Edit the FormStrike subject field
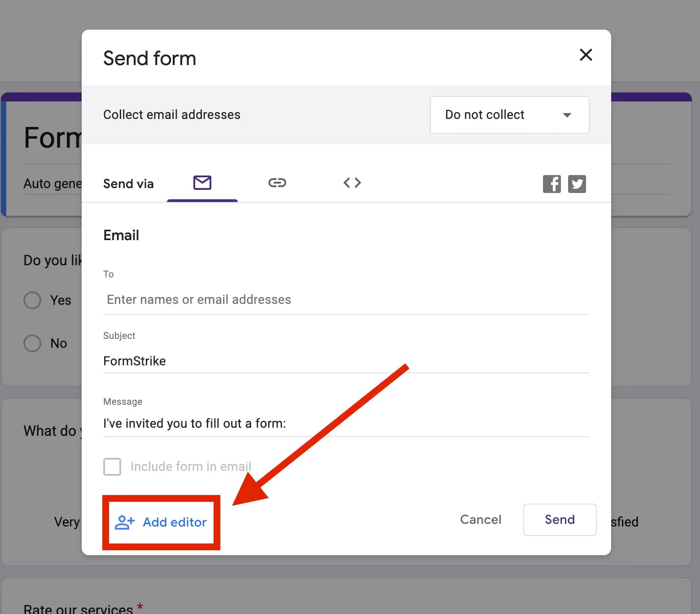This screenshot has width=700, height=614. (346, 361)
